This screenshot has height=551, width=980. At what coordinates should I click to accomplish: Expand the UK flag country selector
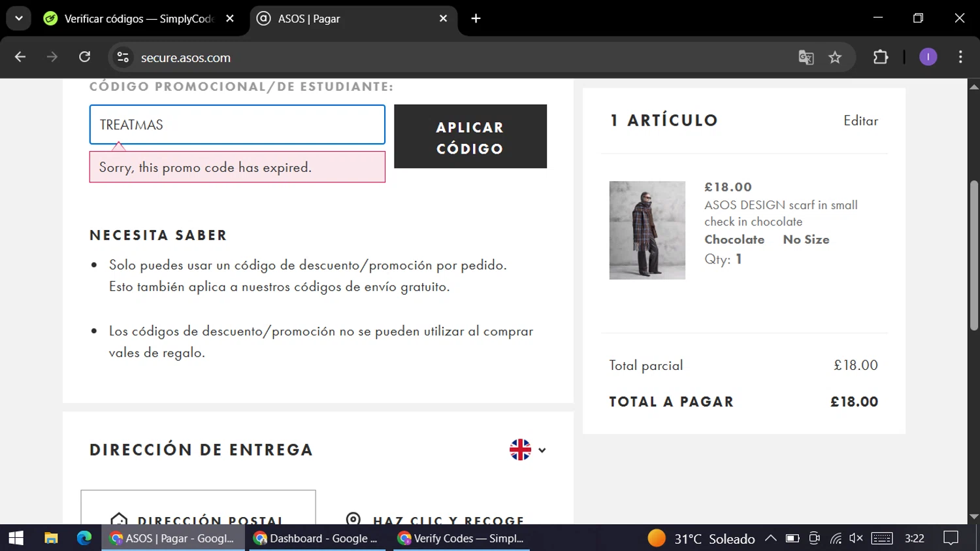click(542, 450)
